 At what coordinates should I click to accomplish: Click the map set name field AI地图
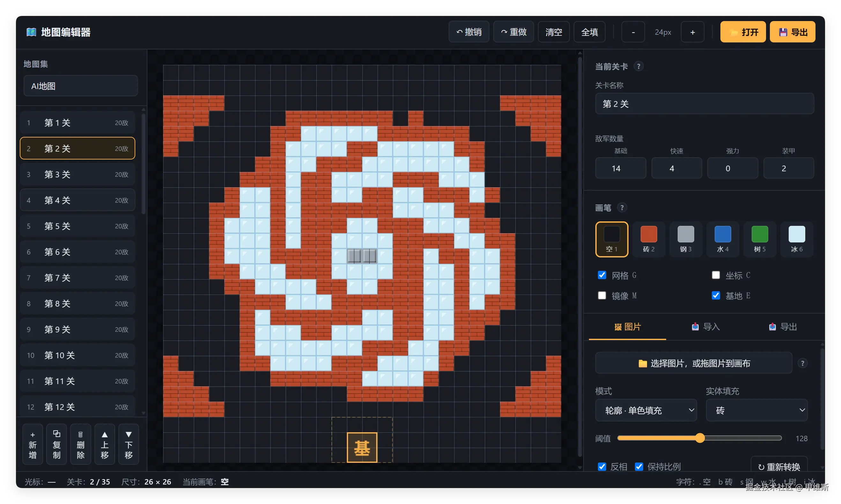click(80, 86)
